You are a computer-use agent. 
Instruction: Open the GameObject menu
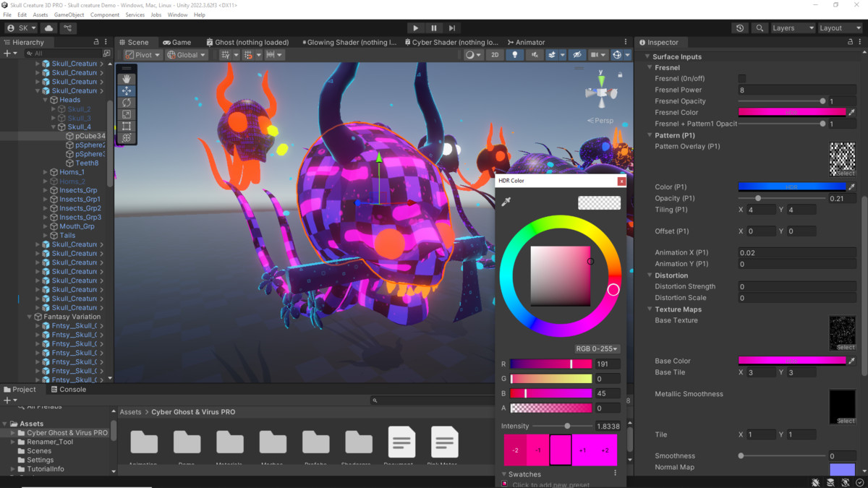coord(69,14)
